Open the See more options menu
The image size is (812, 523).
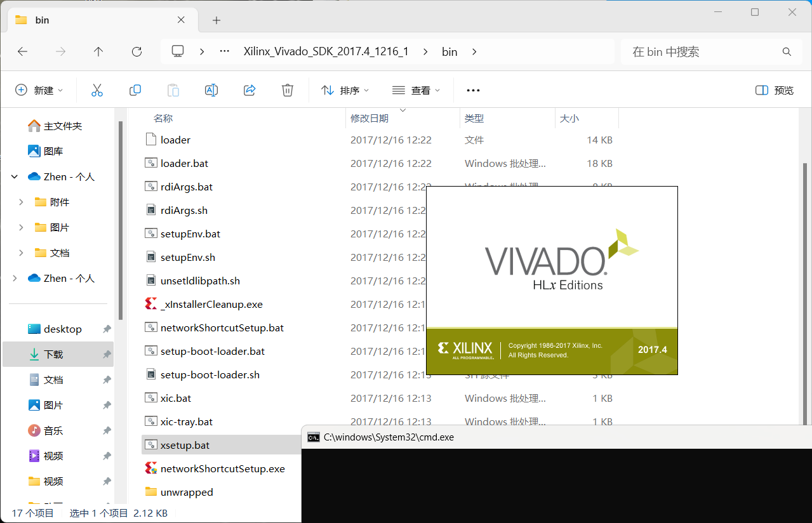tap(473, 91)
